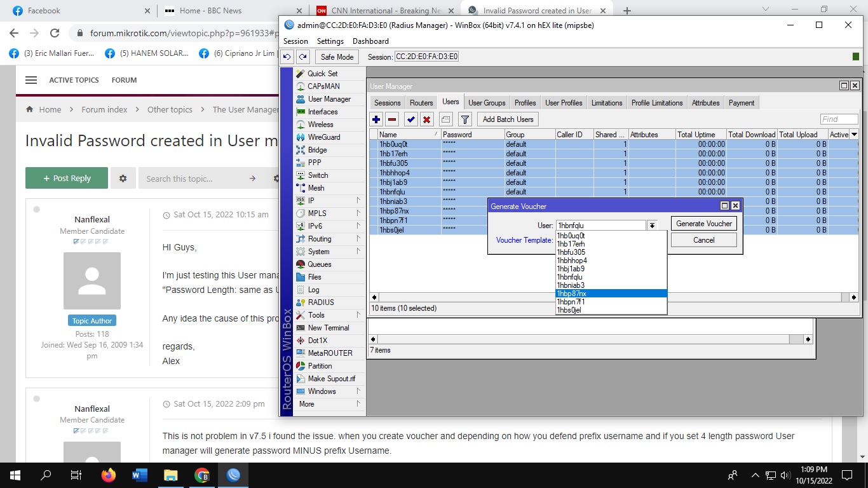Select user 1hb0uq0t in the Users table
This screenshot has height=488, width=868.
coord(613,144)
